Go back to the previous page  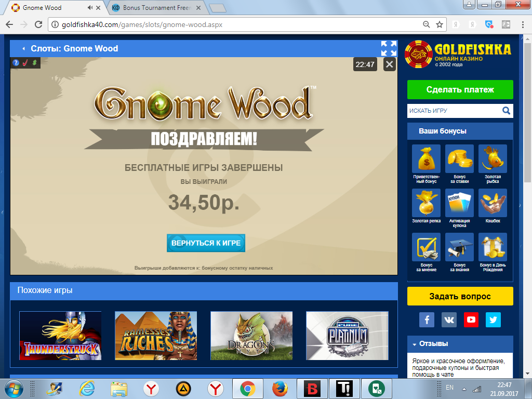point(9,24)
